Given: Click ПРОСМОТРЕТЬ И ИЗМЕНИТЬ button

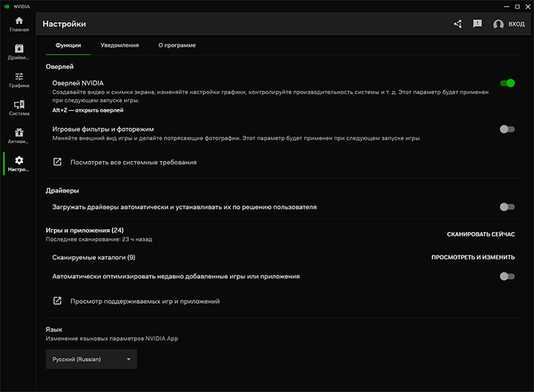Looking at the screenshot, I should coord(472,257).
